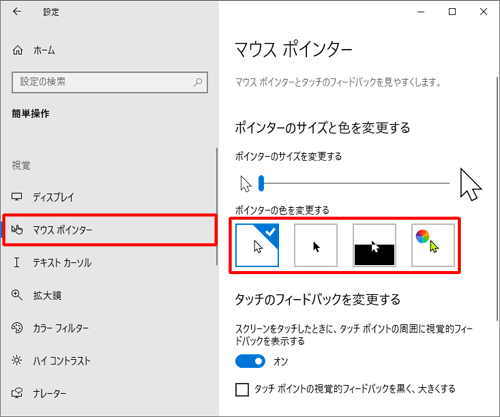Click the カラー フィルター palette icon
This screenshot has height=417, width=500.
tap(17, 328)
